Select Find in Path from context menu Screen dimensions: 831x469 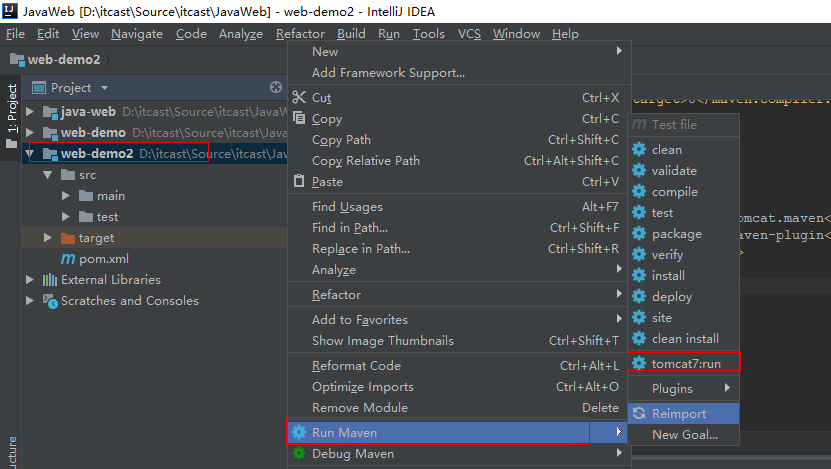pyautogui.click(x=349, y=228)
